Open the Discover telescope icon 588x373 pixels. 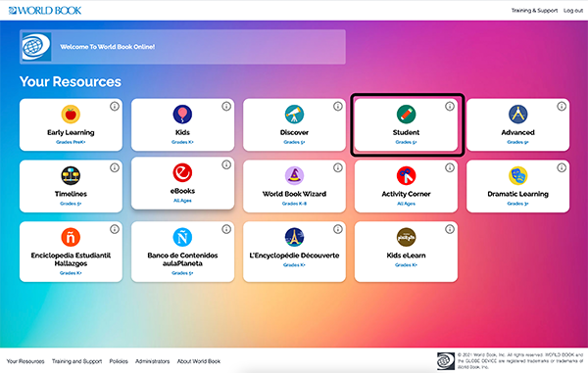coord(294,115)
